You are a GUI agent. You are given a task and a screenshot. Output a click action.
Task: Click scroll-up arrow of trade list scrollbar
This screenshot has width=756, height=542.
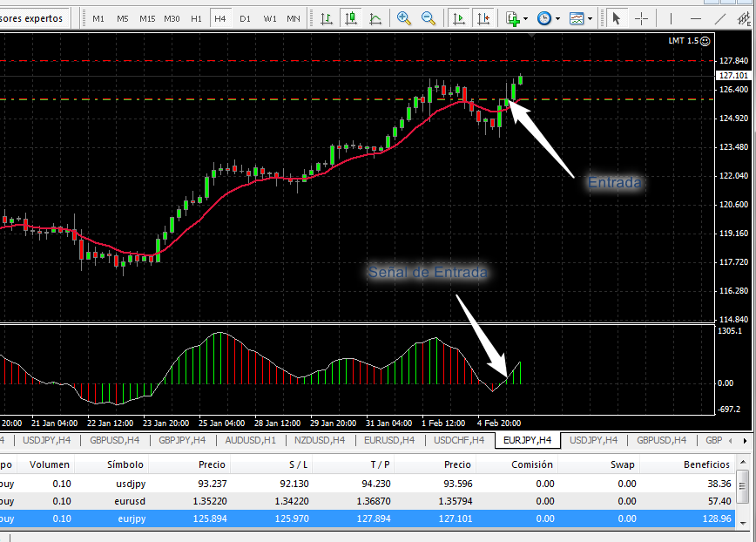point(744,462)
